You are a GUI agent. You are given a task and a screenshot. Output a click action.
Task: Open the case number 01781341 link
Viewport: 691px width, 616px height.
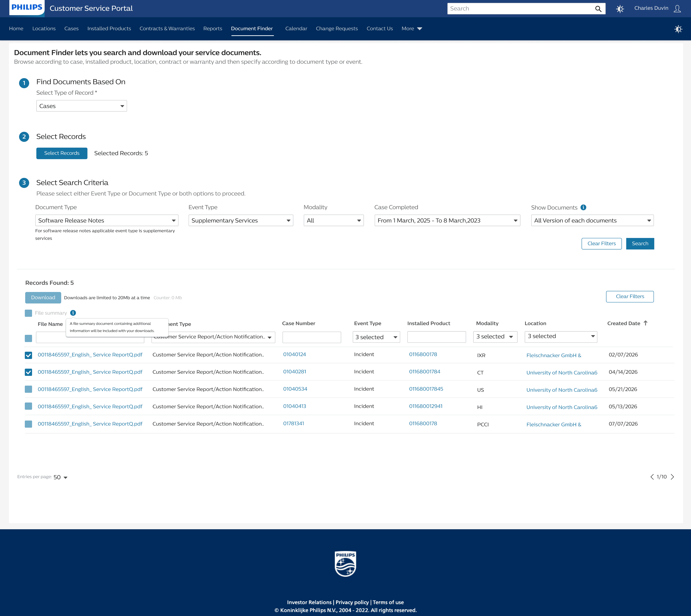(x=293, y=423)
